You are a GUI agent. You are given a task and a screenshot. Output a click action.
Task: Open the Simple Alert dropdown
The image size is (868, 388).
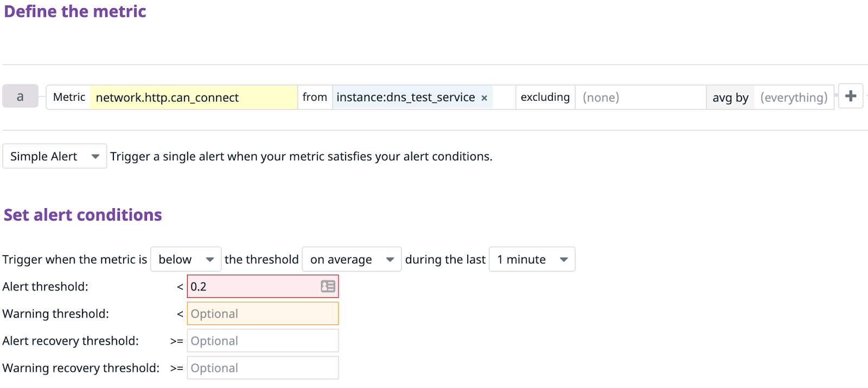55,156
